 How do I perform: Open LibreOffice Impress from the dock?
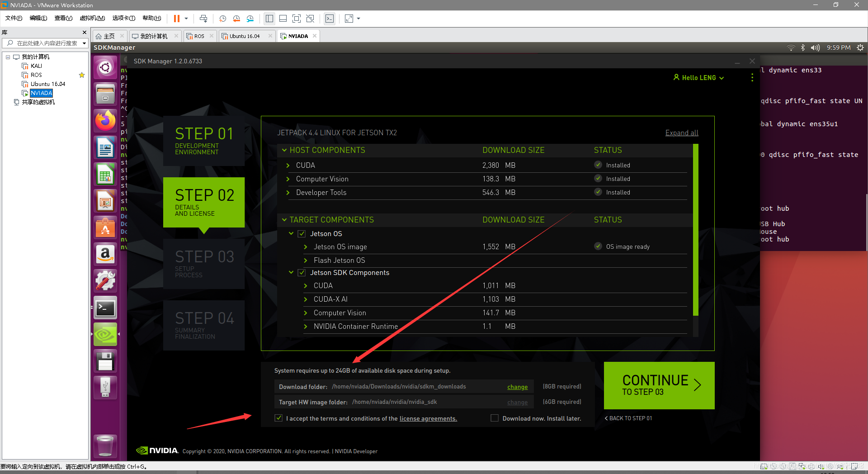(x=105, y=201)
